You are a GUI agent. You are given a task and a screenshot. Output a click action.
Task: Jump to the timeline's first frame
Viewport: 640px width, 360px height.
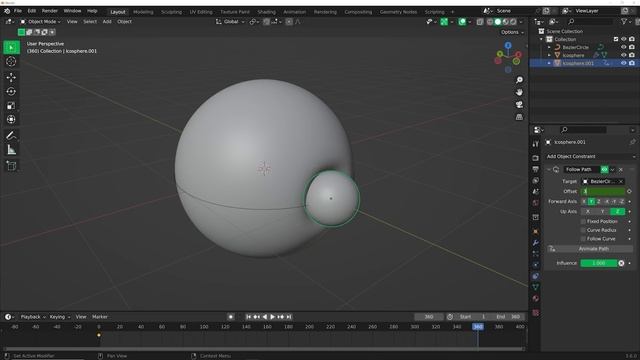(x=248, y=317)
